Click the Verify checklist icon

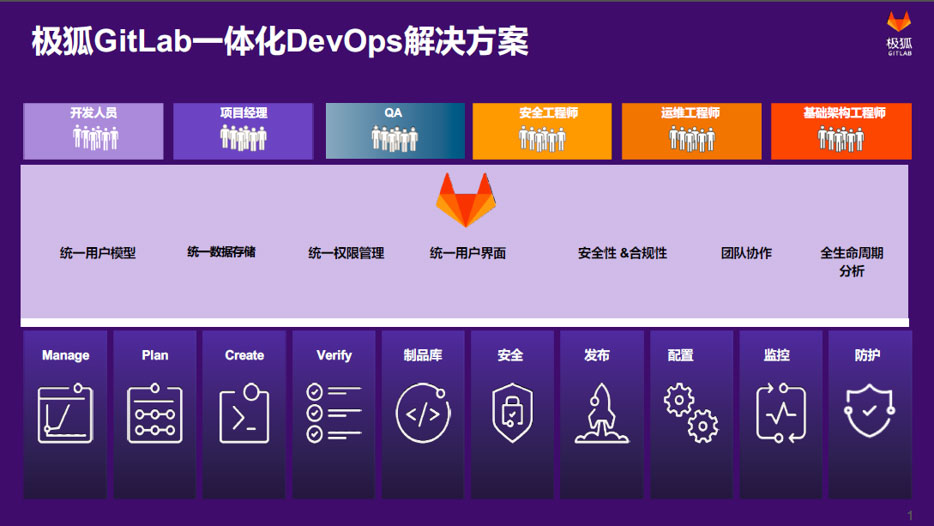pos(334,413)
